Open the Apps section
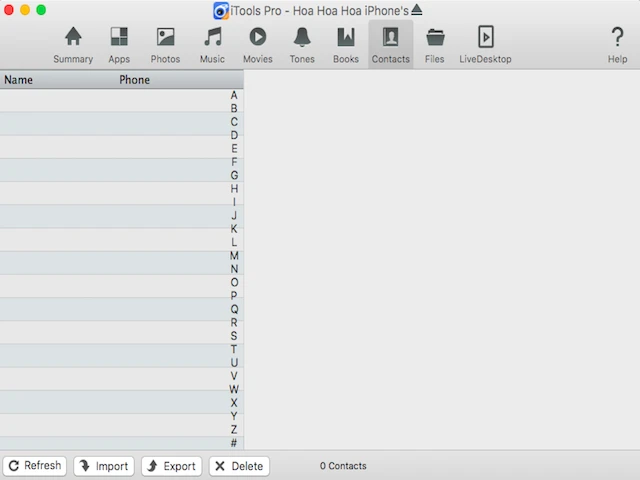This screenshot has width=640, height=480. tap(119, 44)
